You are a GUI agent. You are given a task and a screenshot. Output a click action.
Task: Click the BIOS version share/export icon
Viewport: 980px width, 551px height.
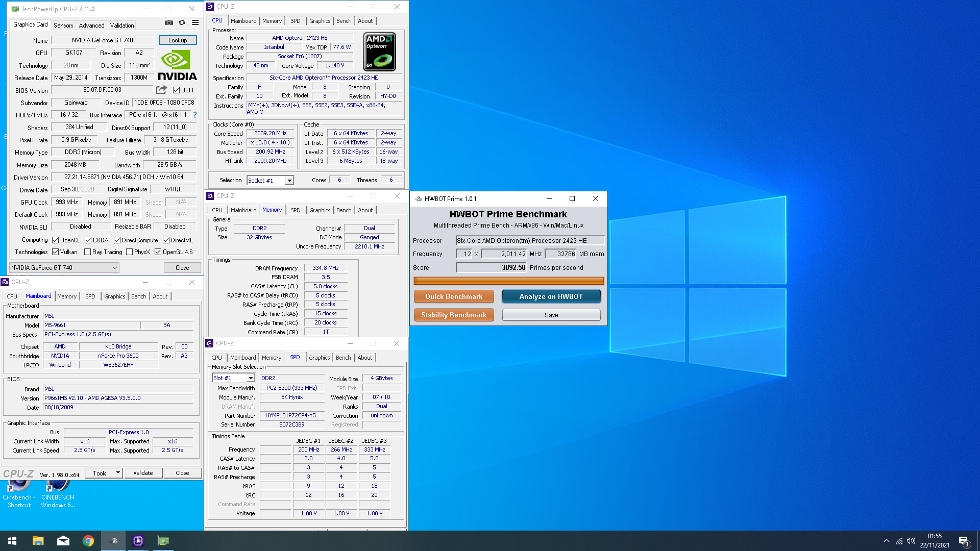pos(161,90)
